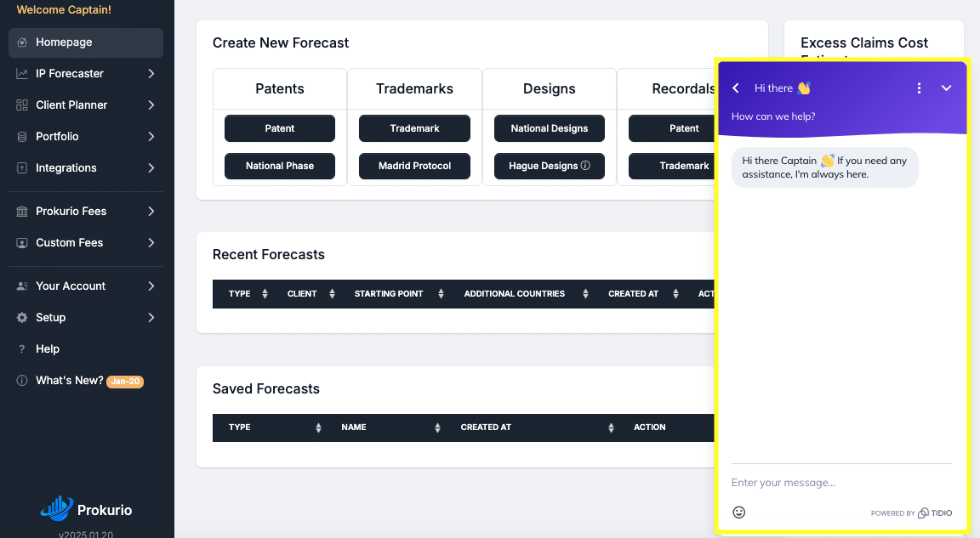
Task: Click the Custom Fees icon
Action: coord(22,243)
